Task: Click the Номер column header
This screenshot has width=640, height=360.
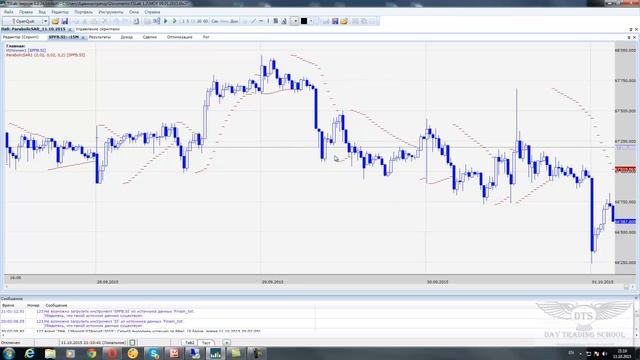Action: pyautogui.click(x=33, y=305)
